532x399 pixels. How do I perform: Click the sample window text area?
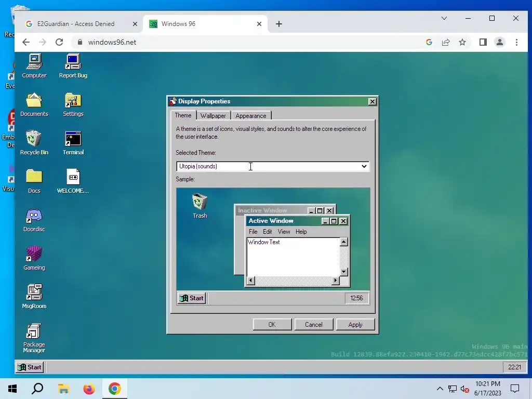point(293,257)
